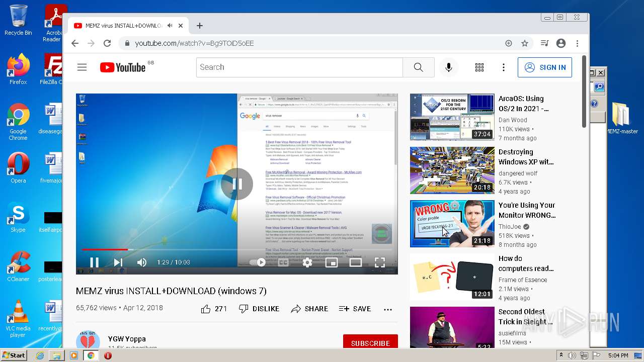Close the MEMZ virus tab
Screen dimensions: 644x362
[x=181, y=26]
